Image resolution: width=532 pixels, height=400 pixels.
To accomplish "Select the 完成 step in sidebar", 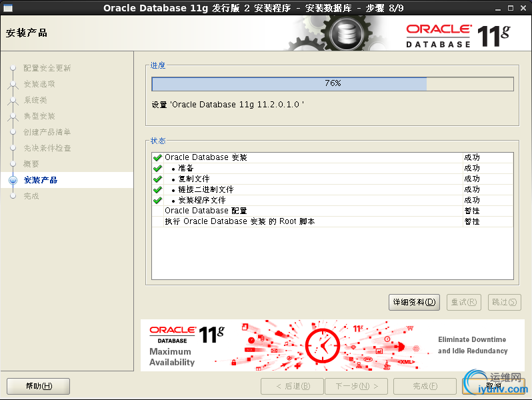I will tap(31, 196).
